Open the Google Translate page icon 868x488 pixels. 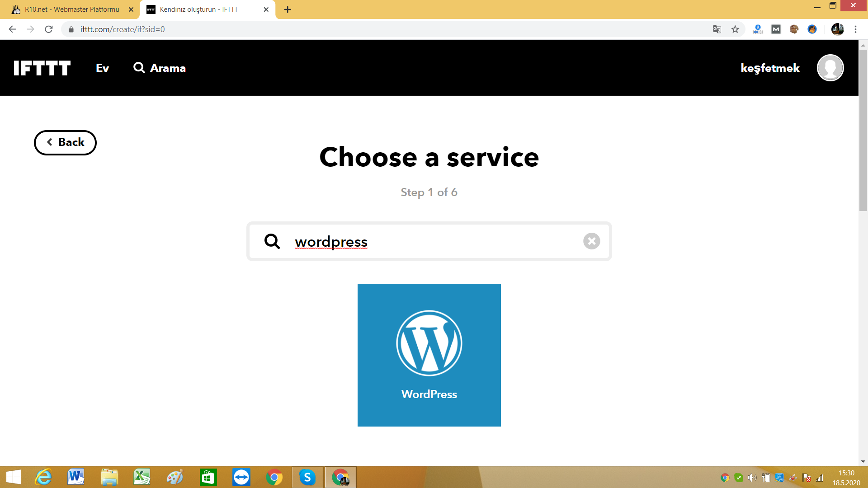tap(717, 29)
